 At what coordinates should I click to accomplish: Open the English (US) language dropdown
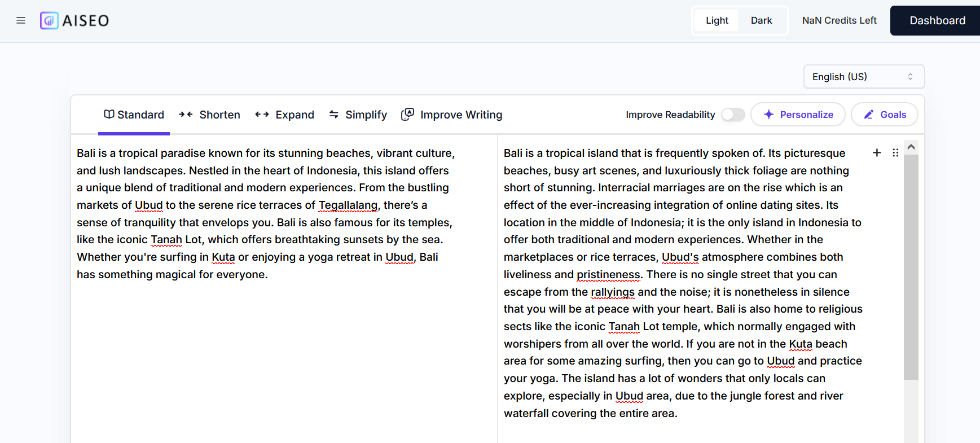[864, 77]
